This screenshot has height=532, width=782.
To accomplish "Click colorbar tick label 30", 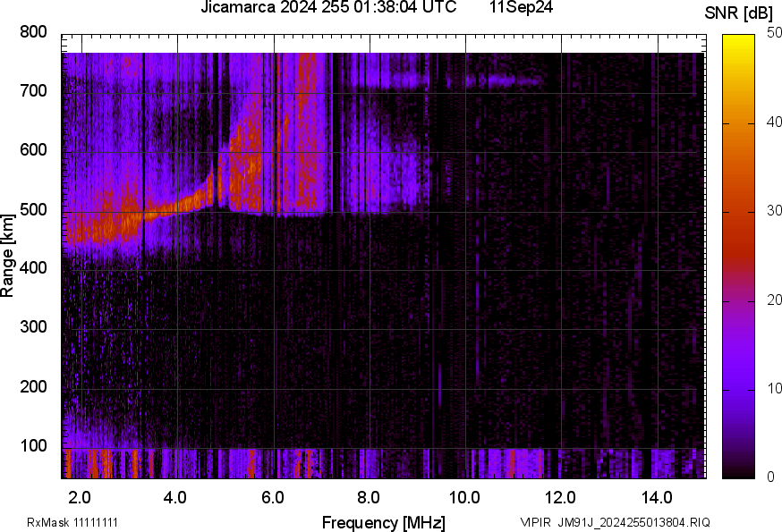I will (x=774, y=211).
